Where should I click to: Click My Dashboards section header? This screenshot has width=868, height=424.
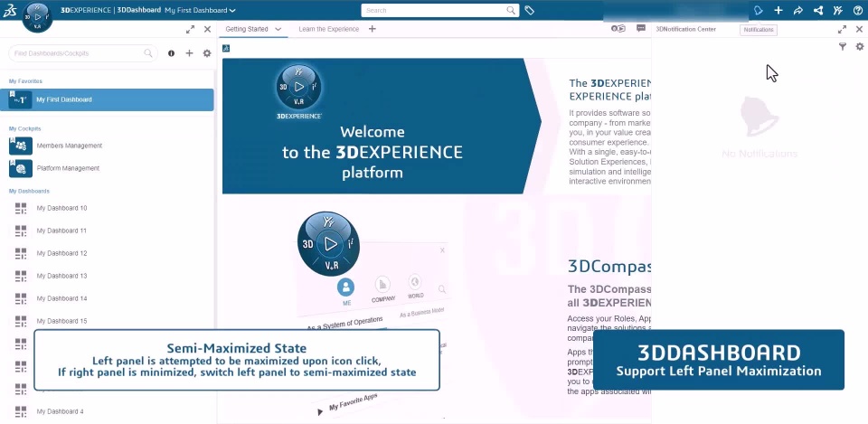29,191
